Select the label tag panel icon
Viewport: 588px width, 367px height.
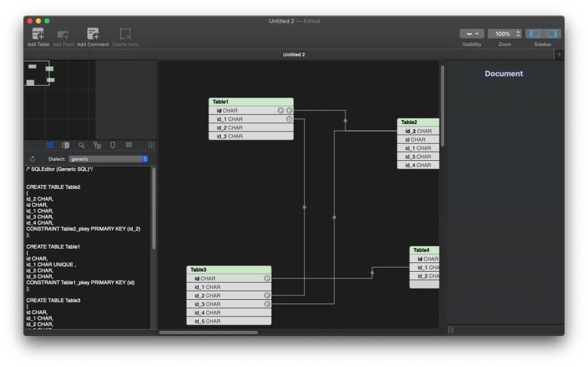pyautogui.click(x=113, y=145)
